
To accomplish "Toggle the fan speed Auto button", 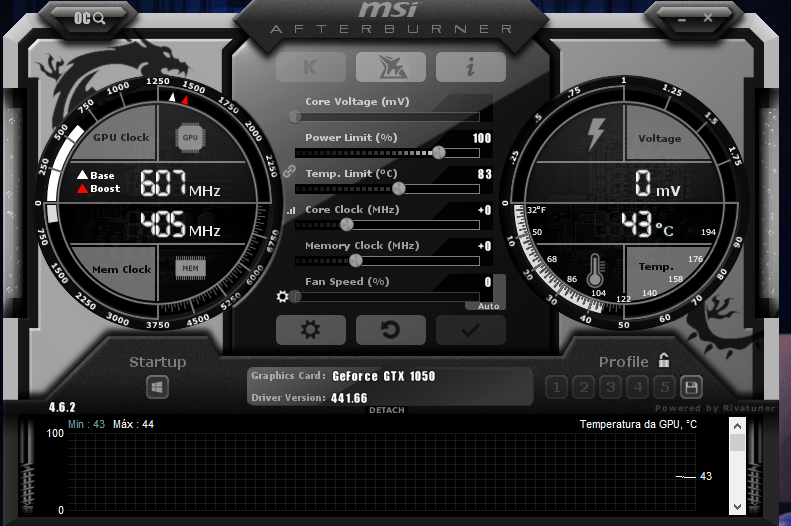I will [x=489, y=306].
